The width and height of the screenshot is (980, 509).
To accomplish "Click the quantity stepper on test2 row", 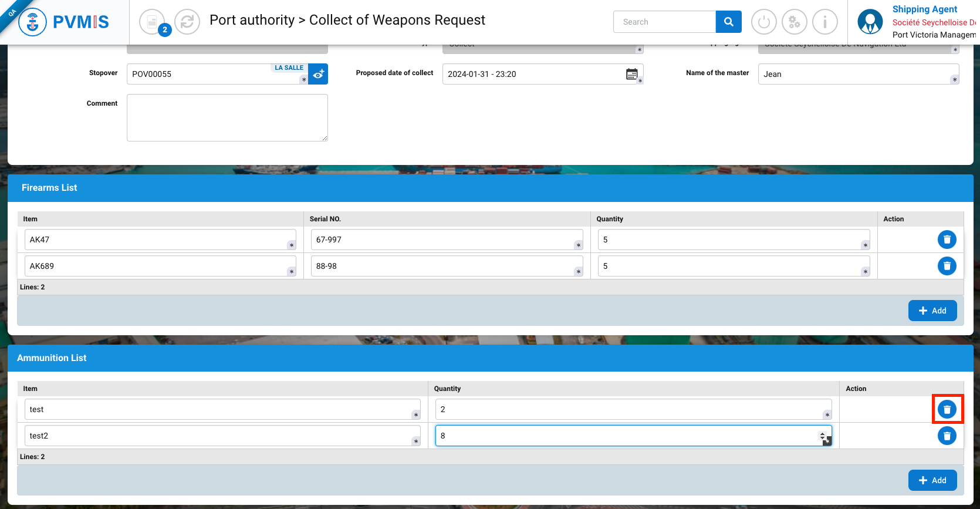I will [x=822, y=436].
